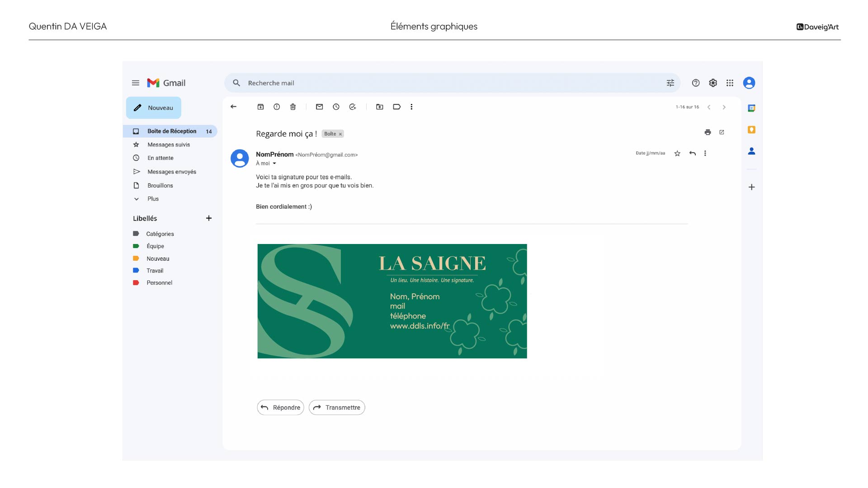Select the Nouveau label in Libellés
This screenshot has height=488, width=868.
tap(158, 258)
